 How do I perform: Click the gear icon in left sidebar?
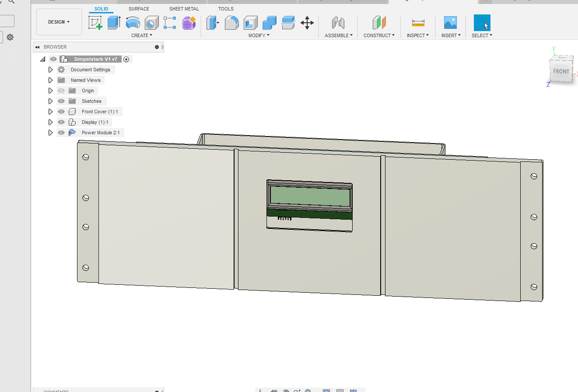[x=10, y=37]
